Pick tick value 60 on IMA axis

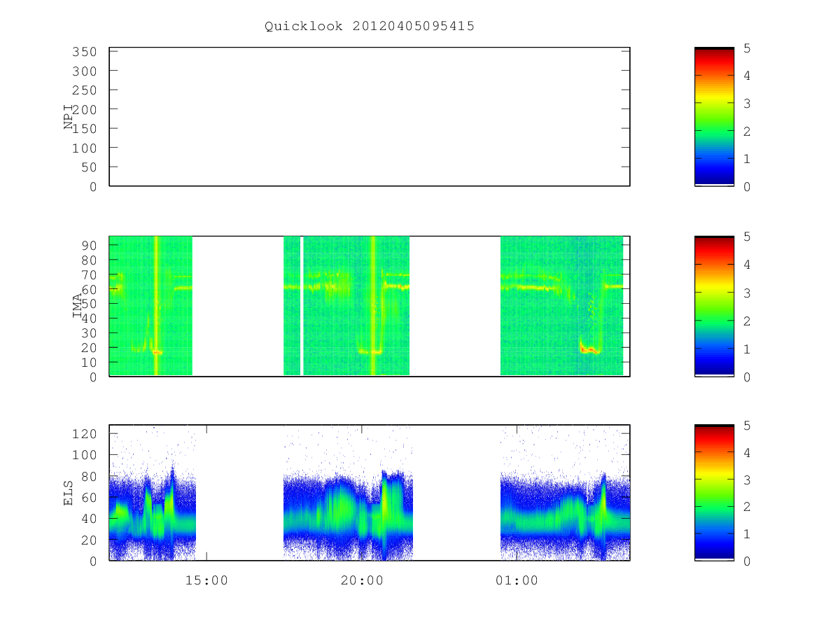(90, 289)
